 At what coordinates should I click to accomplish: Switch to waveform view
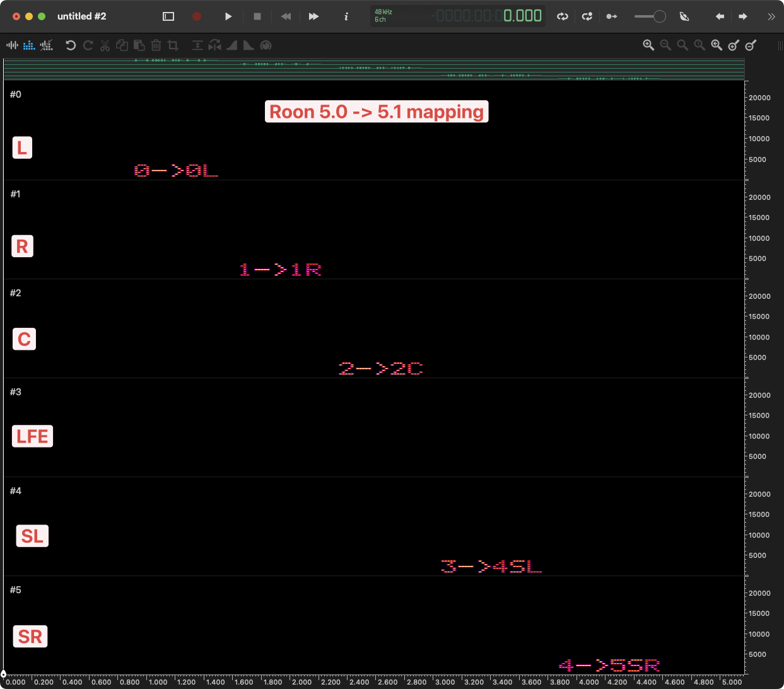(12, 45)
